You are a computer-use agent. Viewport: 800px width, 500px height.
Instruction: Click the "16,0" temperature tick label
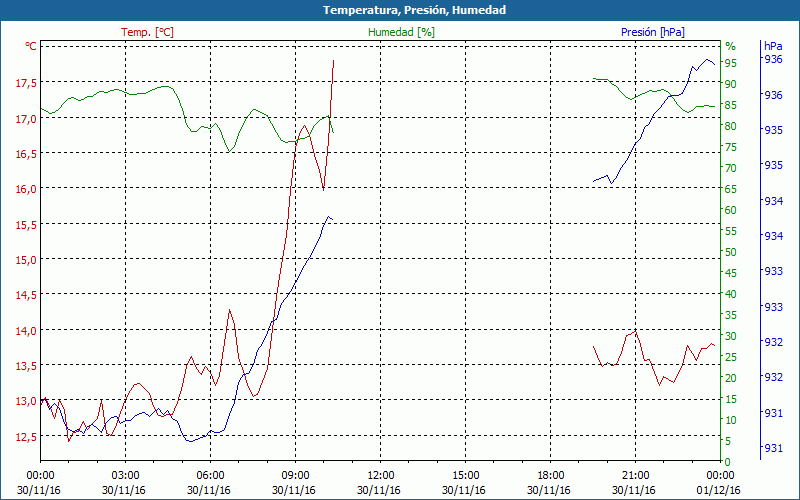click(26, 189)
